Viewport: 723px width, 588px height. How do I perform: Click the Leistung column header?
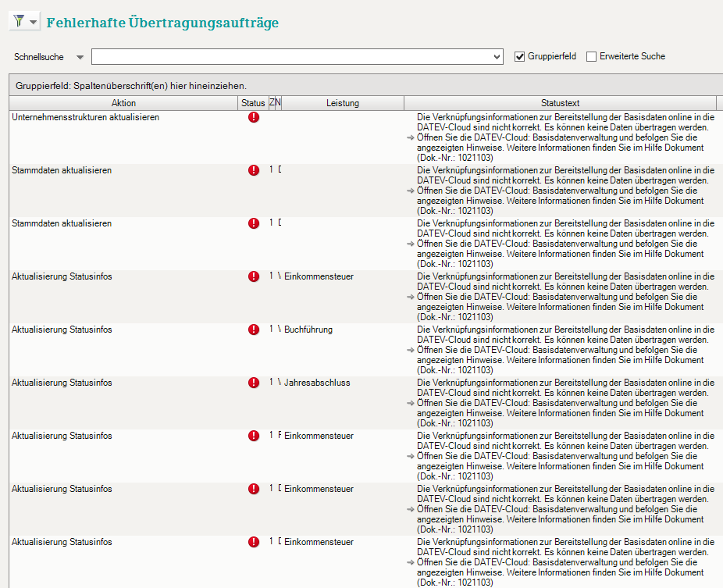coord(343,103)
